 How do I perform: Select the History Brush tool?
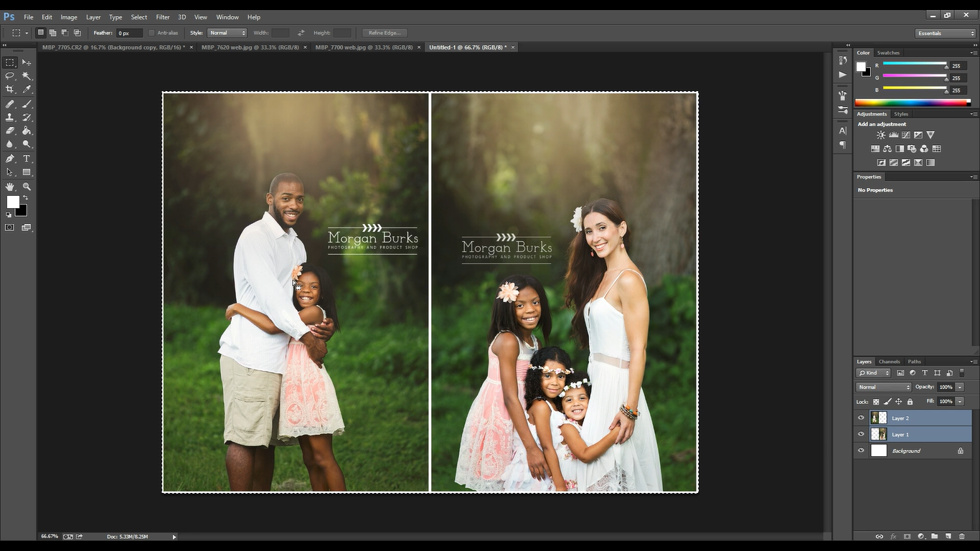click(x=27, y=117)
